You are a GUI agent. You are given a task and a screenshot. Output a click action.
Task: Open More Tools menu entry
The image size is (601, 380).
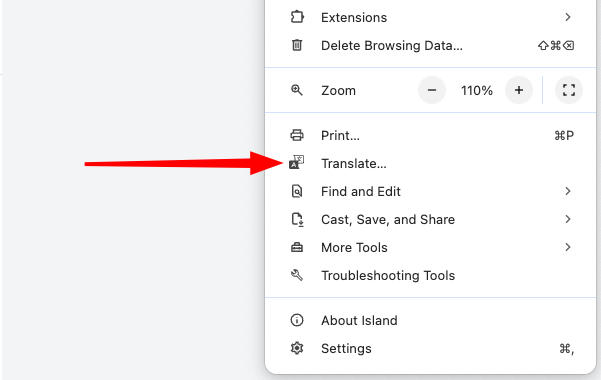430,247
